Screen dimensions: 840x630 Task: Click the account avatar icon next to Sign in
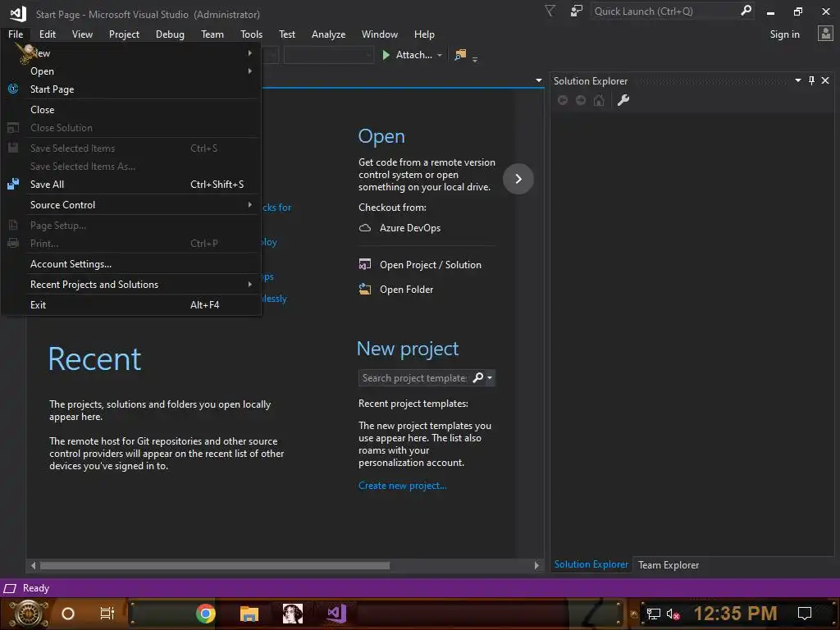pos(825,34)
